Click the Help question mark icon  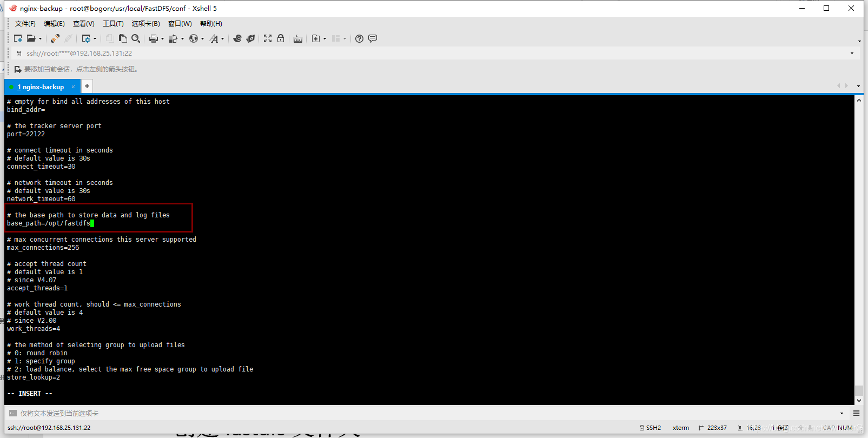[x=359, y=38]
